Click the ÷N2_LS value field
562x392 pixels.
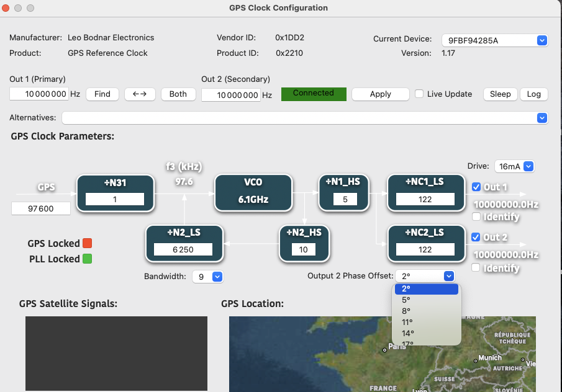[183, 249]
